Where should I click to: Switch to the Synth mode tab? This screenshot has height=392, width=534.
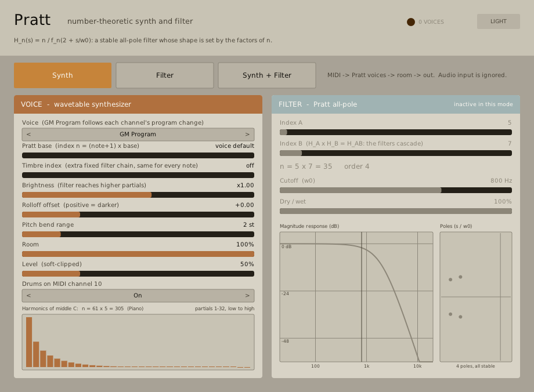click(63, 75)
